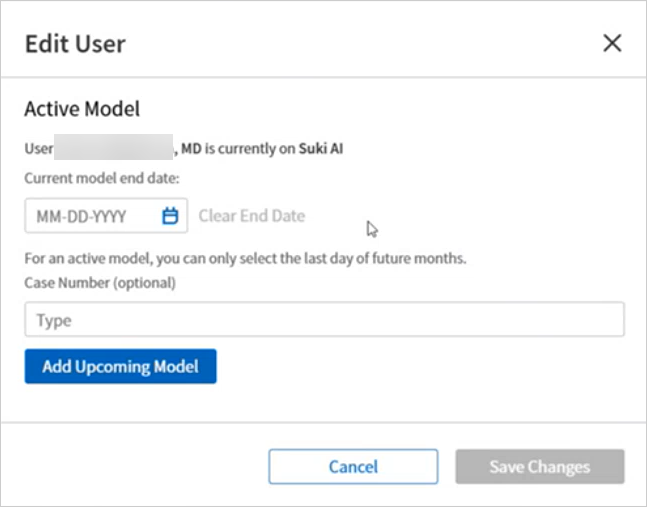This screenshot has height=507, width=647.
Task: Click the Suki AI model name
Action: [x=321, y=149]
